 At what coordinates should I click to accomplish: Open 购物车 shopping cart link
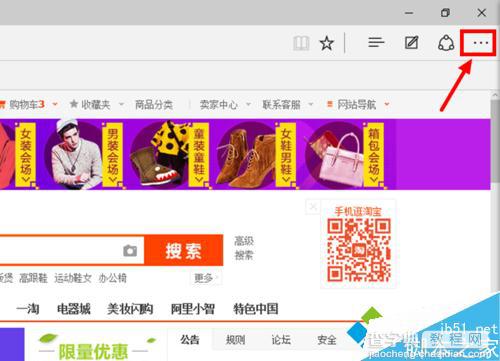point(22,105)
